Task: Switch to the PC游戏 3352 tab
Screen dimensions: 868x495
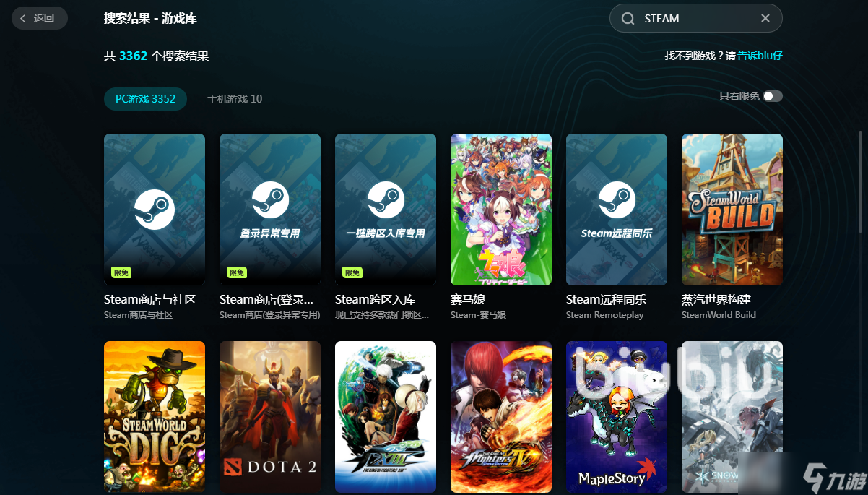Action: click(x=145, y=99)
